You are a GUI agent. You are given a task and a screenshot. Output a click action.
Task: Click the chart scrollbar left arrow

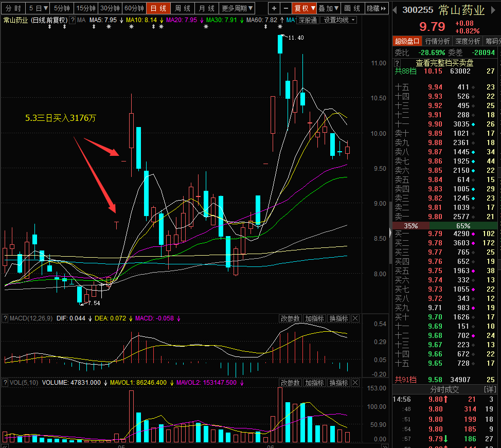(x=4, y=446)
